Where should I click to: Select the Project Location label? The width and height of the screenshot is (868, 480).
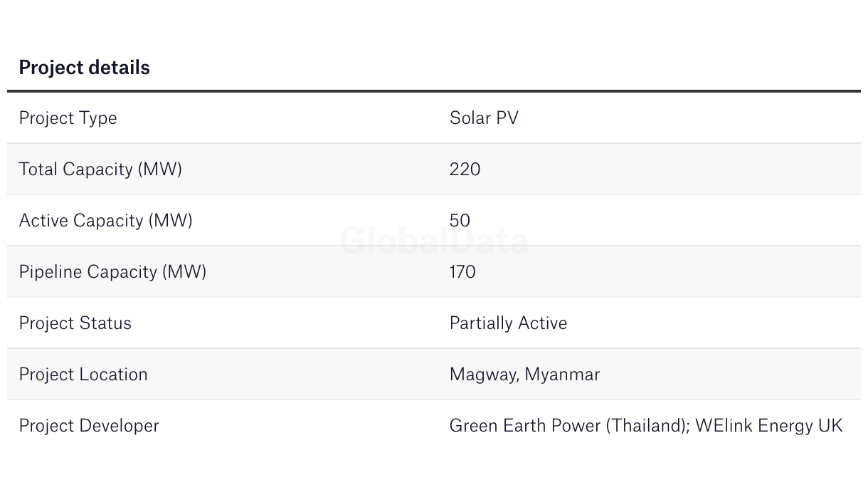(x=83, y=375)
